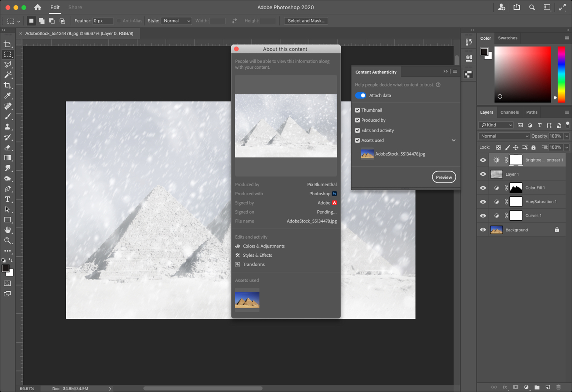The image size is (572, 392).
Task: Collapse the Assets used section
Action: 453,140
